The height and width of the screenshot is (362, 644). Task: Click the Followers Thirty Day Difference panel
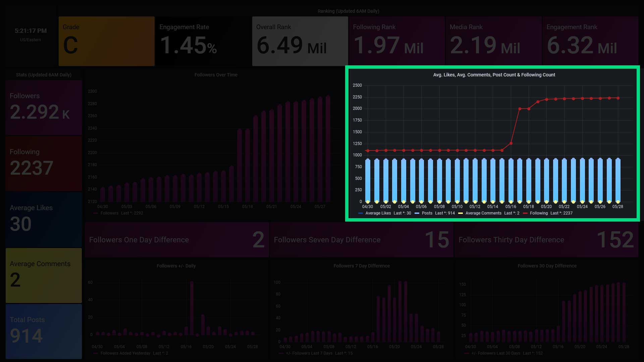[546, 240]
